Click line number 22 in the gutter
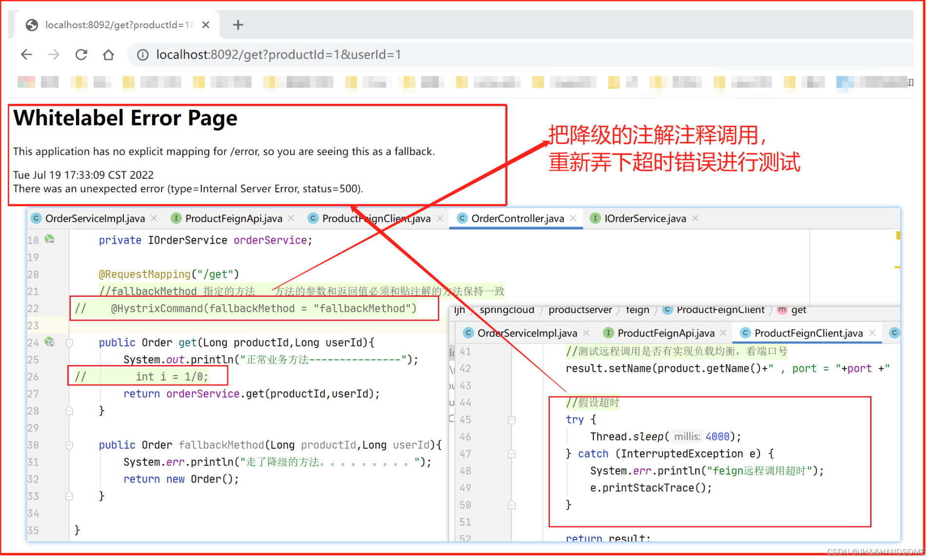The width and height of the screenshot is (933, 560). tap(33, 309)
